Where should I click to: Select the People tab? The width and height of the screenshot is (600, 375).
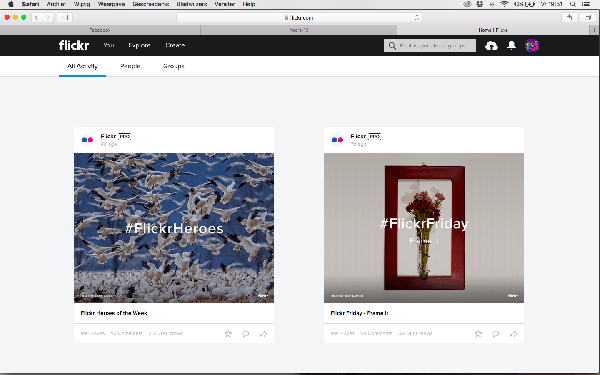[130, 66]
